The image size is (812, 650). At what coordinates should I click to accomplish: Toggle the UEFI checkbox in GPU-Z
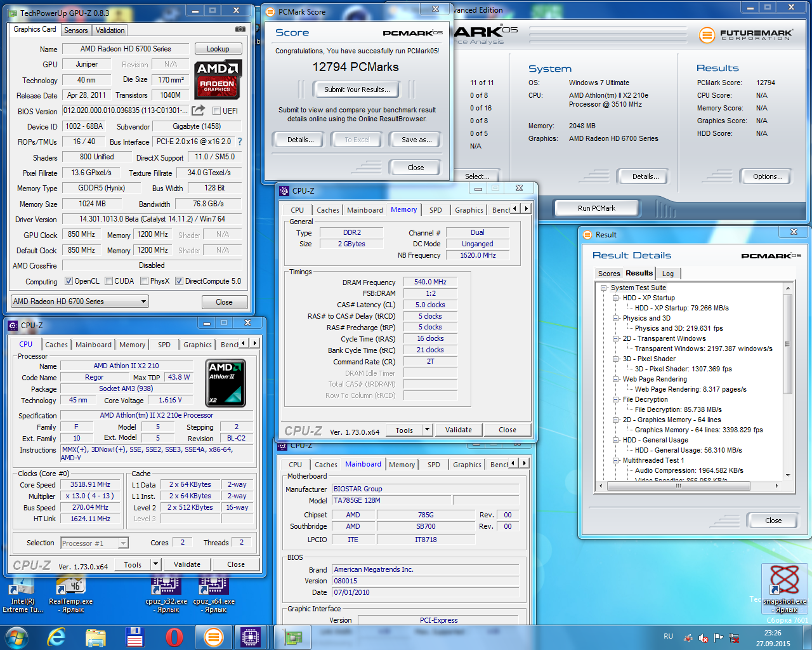coord(216,110)
